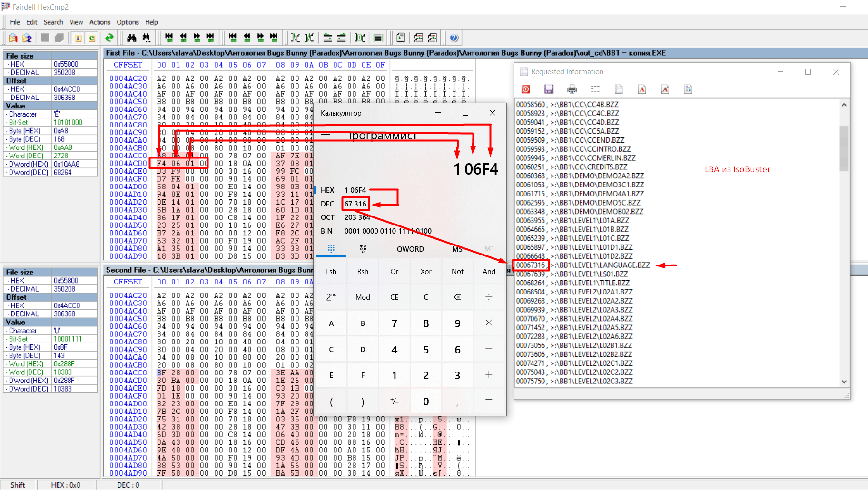The width and height of the screenshot is (868, 490).
Task: Click the MS memory store button
Action: tap(457, 249)
